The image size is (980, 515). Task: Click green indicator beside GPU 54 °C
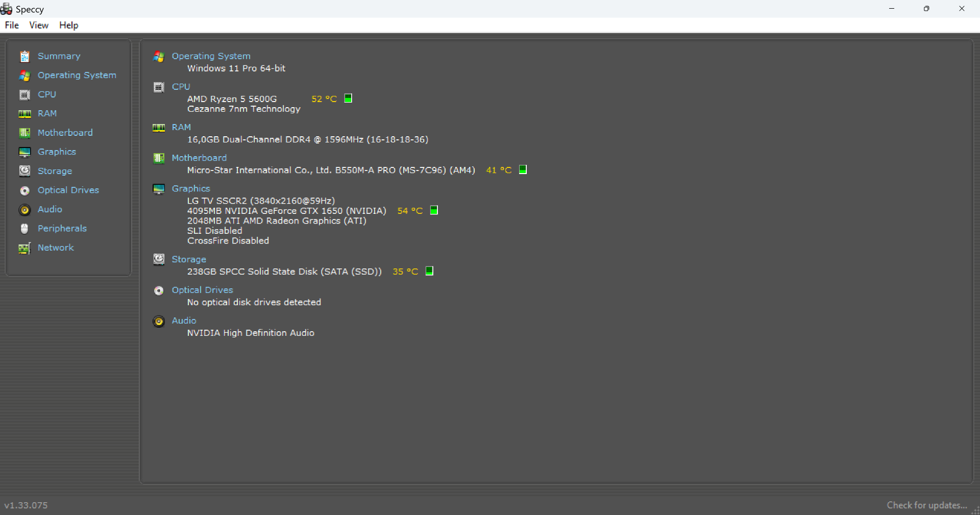434,210
